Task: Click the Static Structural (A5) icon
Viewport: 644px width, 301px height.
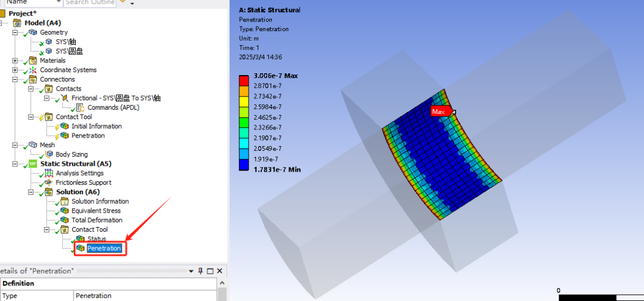Action: coord(33,164)
